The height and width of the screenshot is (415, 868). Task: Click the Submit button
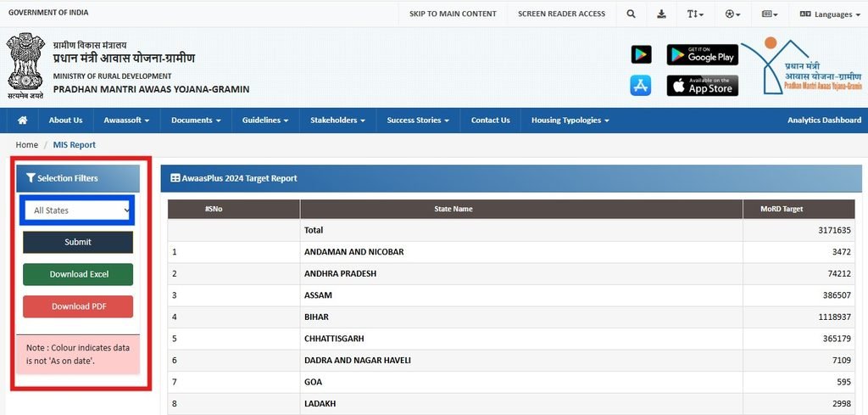point(78,242)
